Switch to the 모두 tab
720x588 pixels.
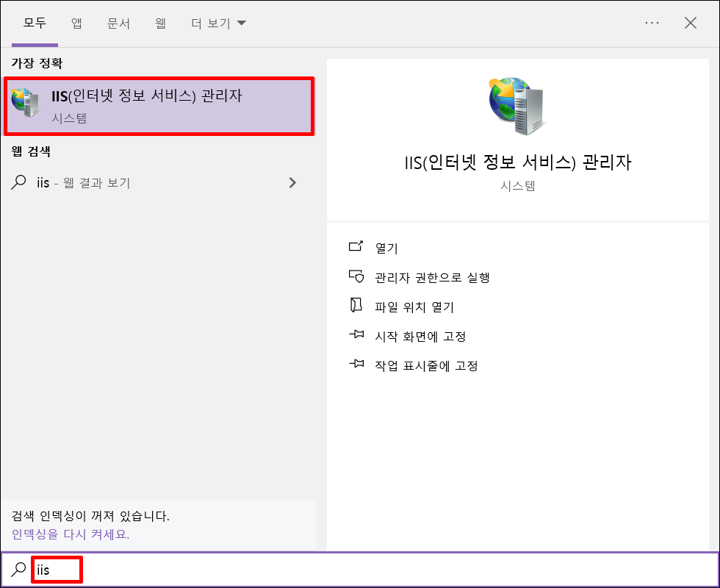35,23
